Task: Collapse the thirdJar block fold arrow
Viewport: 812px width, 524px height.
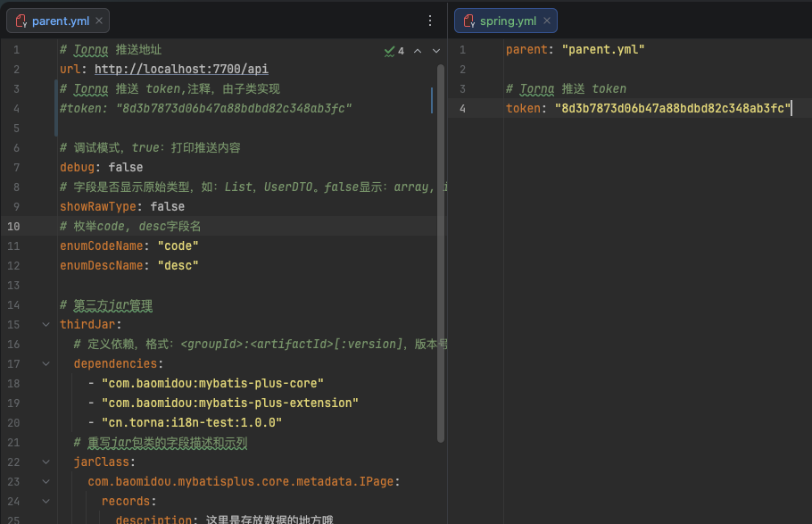Action: [x=46, y=325]
